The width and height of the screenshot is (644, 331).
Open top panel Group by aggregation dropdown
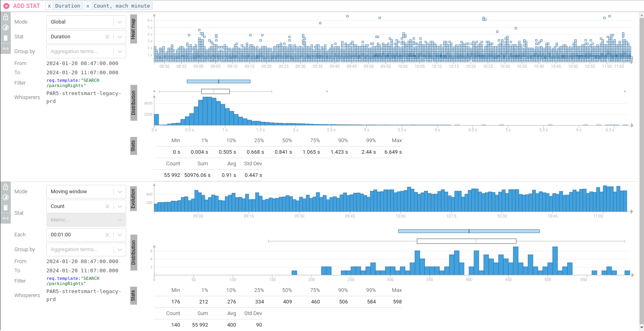(86, 52)
